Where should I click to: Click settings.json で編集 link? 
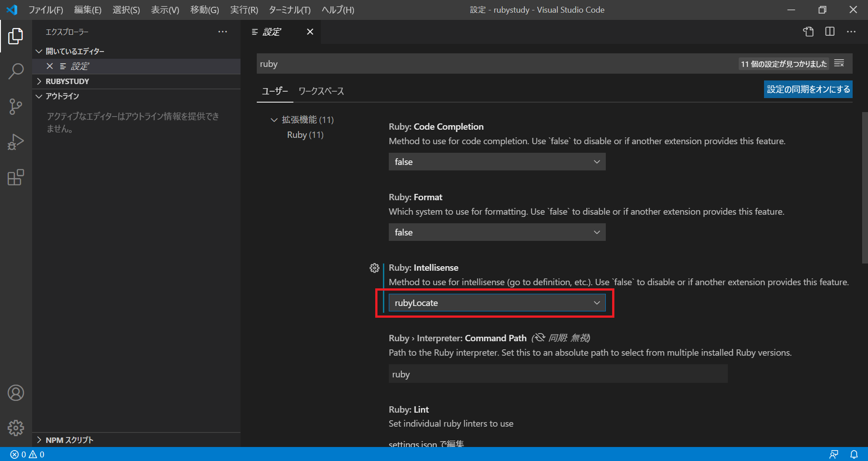coord(426,444)
